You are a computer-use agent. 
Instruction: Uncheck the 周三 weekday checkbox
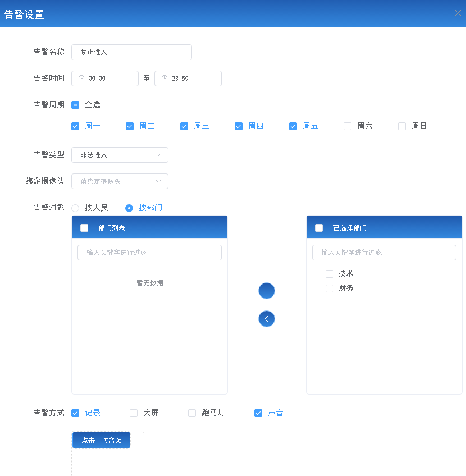tap(184, 126)
